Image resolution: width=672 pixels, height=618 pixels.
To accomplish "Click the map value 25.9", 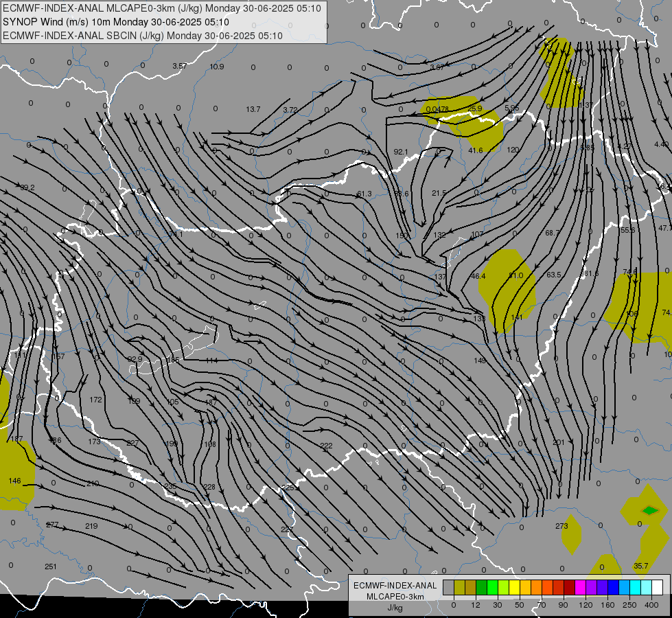I will pos(475,108).
